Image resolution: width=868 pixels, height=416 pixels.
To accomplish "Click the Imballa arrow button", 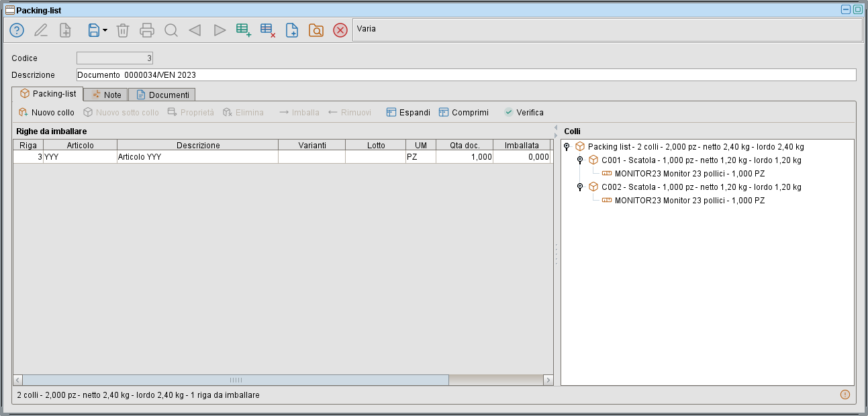I will coord(299,113).
